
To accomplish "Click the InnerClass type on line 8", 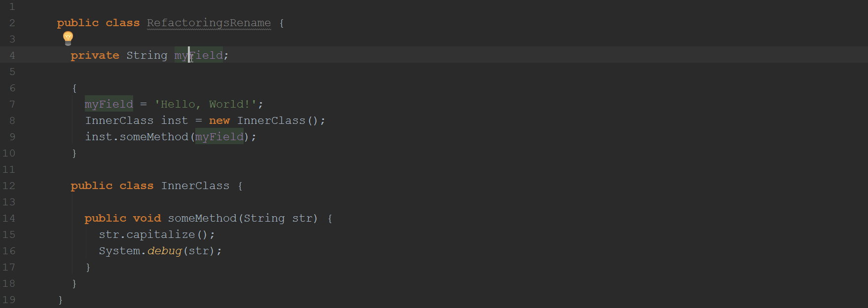I will (119, 120).
